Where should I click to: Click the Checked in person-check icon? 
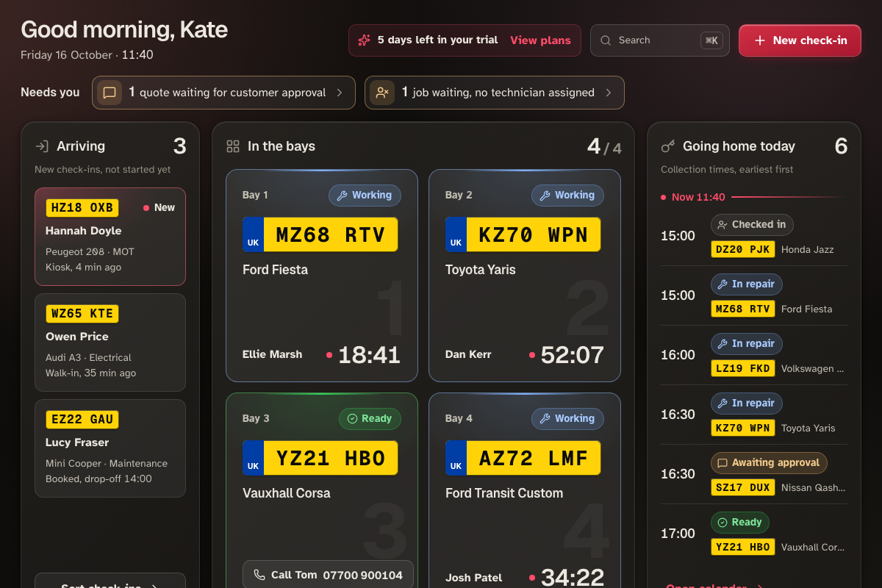coord(723,225)
